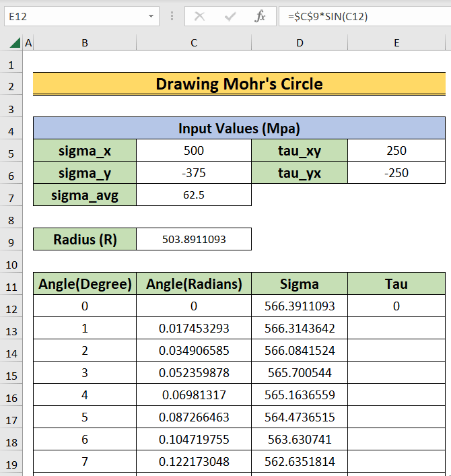Select the tau_yx label cell
Image resolution: width=451 pixels, height=476 pixels.
tap(300, 173)
